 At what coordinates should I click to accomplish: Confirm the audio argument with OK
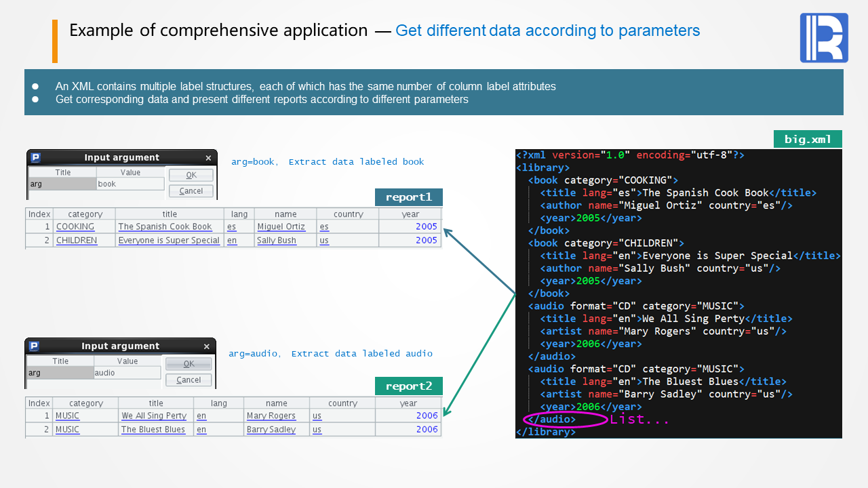point(189,364)
